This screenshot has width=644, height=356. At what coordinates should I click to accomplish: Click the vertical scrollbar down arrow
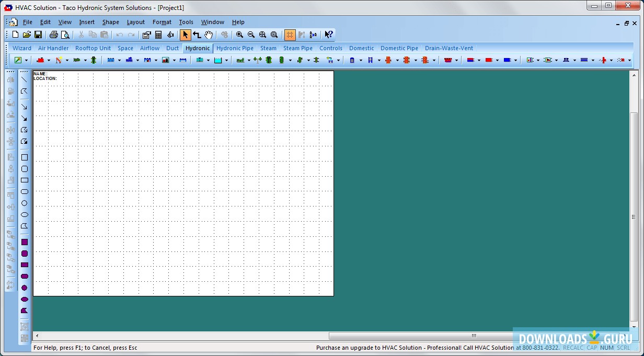point(634,327)
